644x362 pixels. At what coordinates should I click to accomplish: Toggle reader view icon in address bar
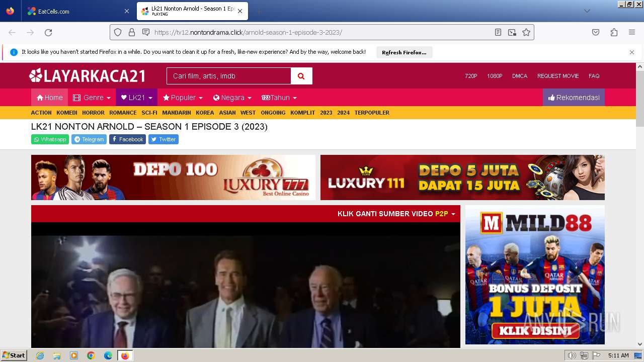[498, 32]
